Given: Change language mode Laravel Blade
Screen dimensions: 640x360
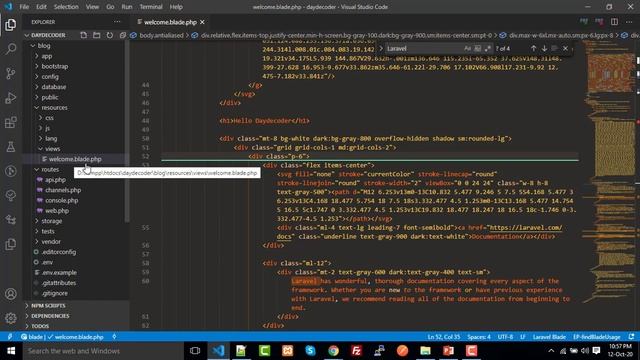Looking at the screenshot, I should coord(549,337).
